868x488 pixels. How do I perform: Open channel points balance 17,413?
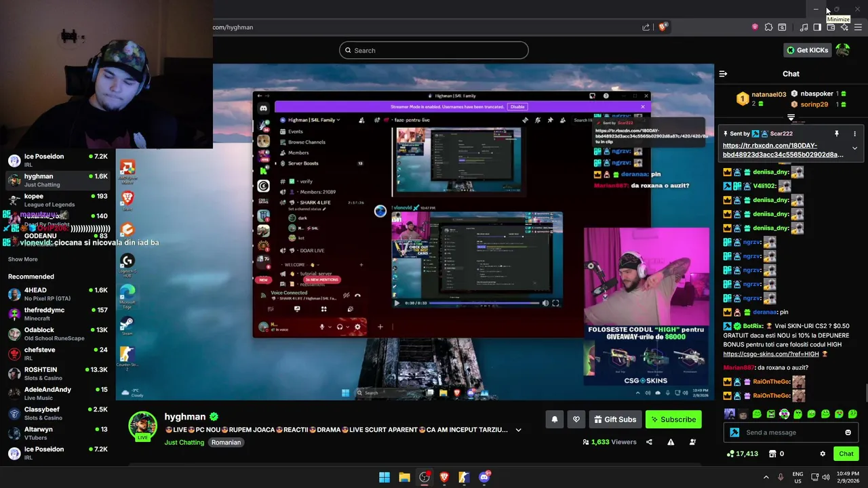(x=743, y=453)
